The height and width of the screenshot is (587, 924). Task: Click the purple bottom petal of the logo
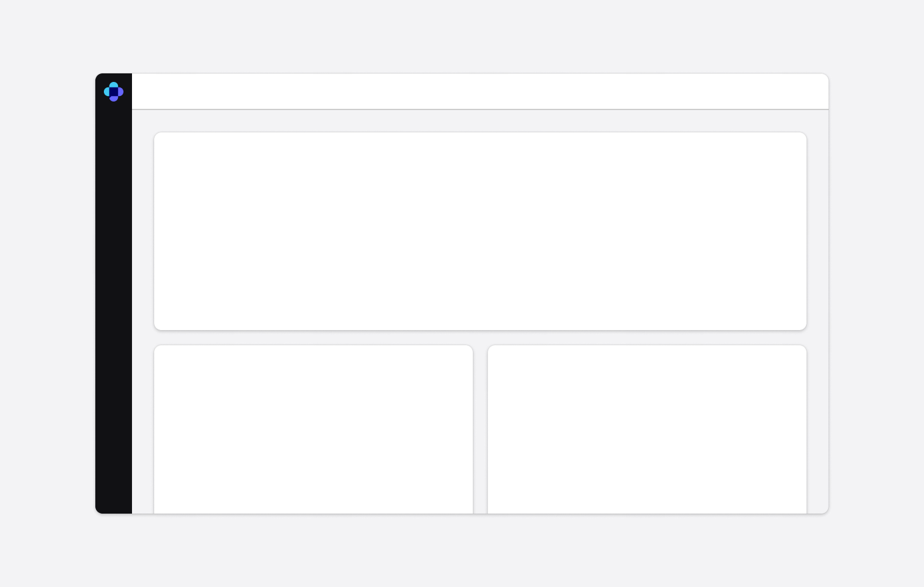[114, 98]
